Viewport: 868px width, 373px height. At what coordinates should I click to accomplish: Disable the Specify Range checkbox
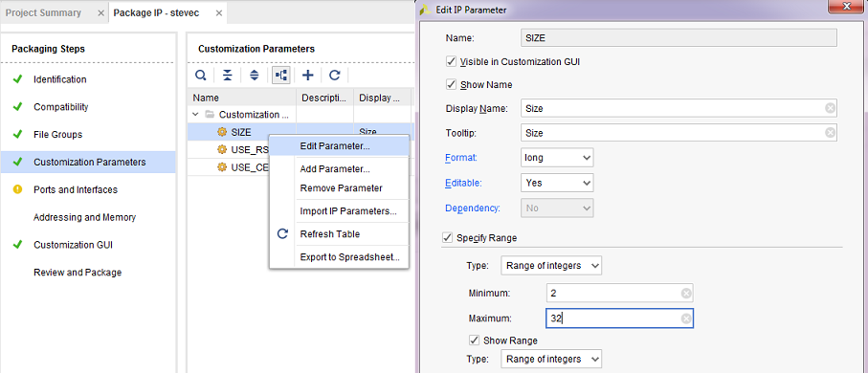tap(447, 238)
